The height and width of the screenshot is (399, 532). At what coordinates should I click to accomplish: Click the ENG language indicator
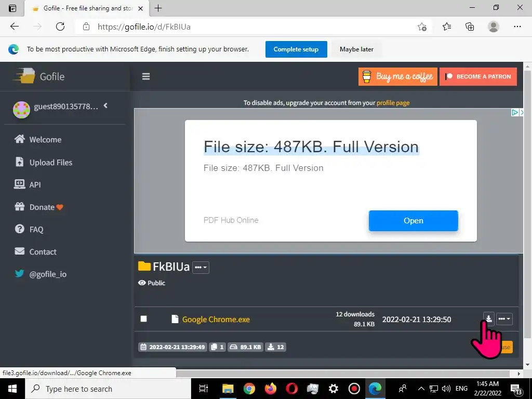pyautogui.click(x=461, y=389)
